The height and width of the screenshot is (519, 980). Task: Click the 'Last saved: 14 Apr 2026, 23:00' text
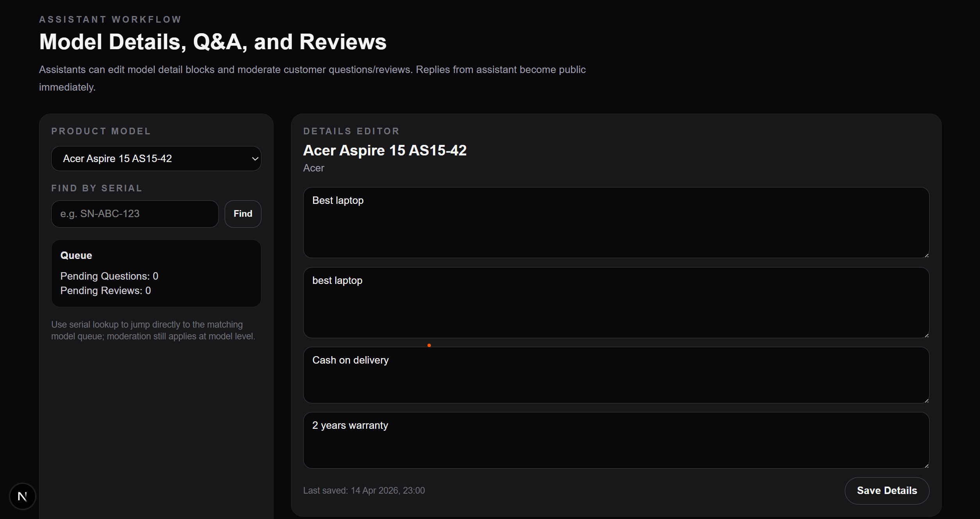pyautogui.click(x=364, y=490)
